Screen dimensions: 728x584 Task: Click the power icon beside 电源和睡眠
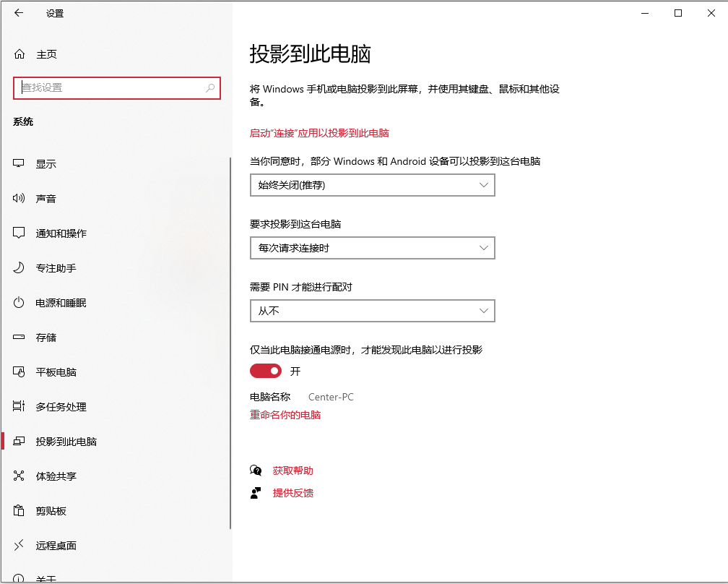click(x=19, y=302)
